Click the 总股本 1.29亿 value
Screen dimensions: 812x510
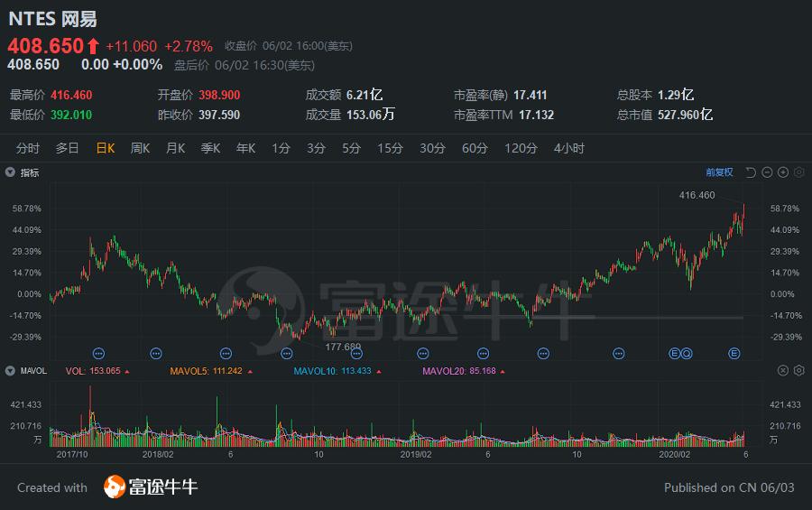point(676,95)
